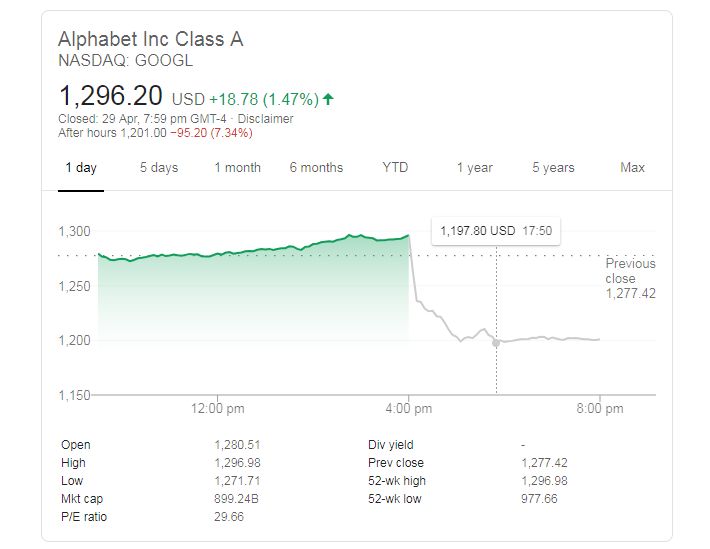This screenshot has height=549, width=710.
Task: Open the Disclaimer link
Action: 265,118
